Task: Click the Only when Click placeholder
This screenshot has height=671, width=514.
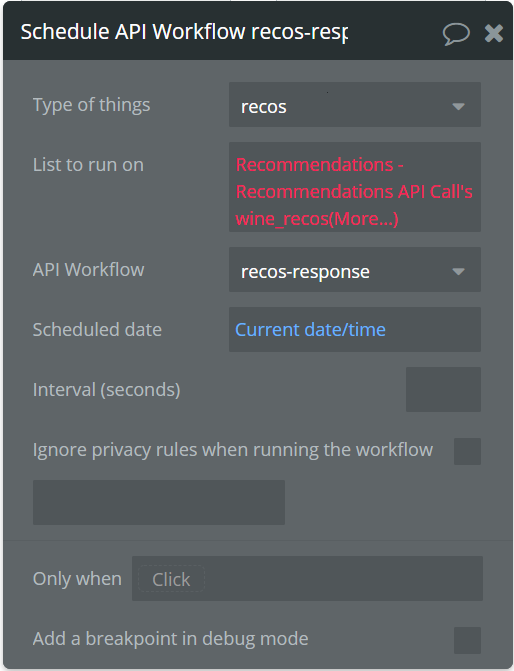Action: pos(171,579)
